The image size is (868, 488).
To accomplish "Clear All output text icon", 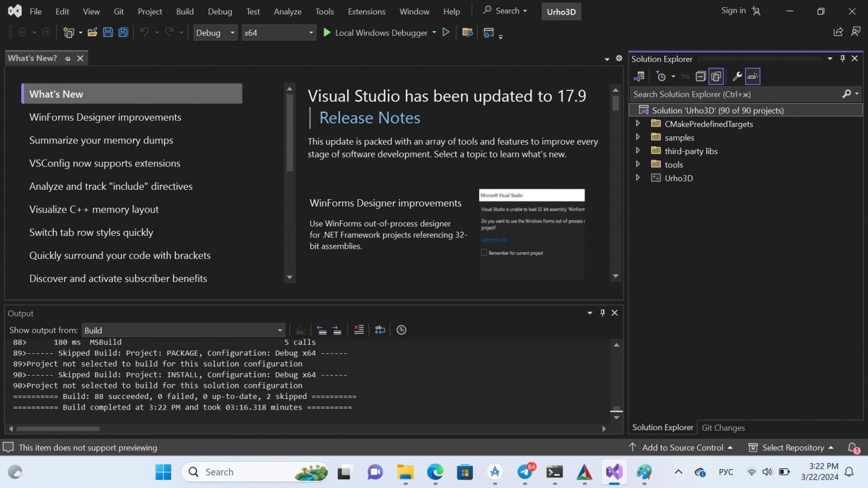I will coord(359,330).
